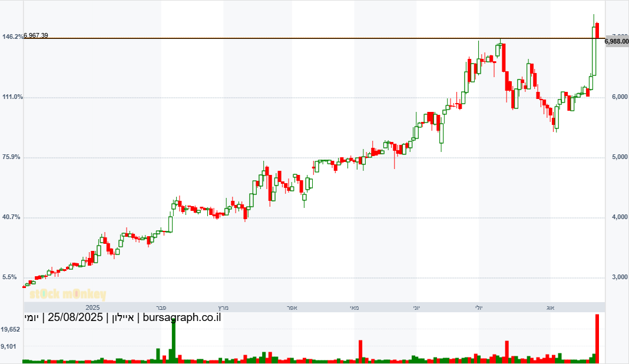Click the bursagraph.co.il site text

click(x=182, y=317)
